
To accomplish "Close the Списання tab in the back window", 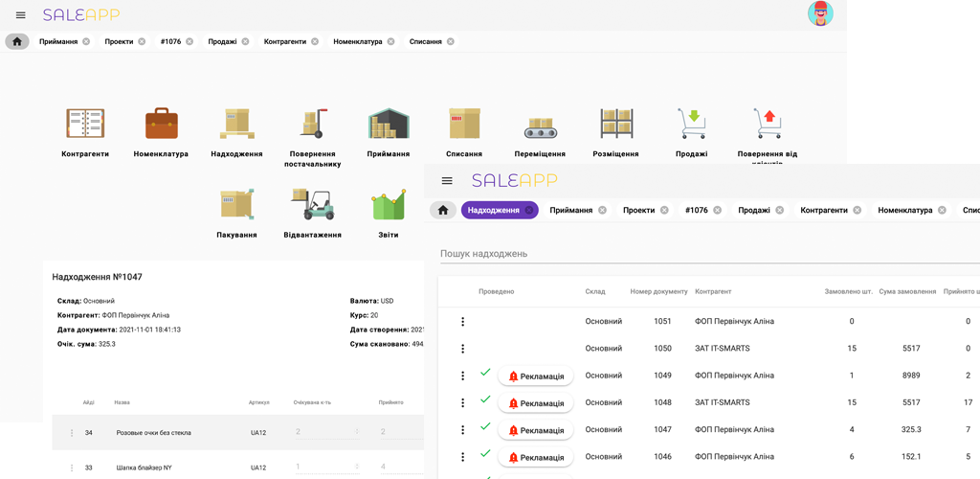I will 451,42.
